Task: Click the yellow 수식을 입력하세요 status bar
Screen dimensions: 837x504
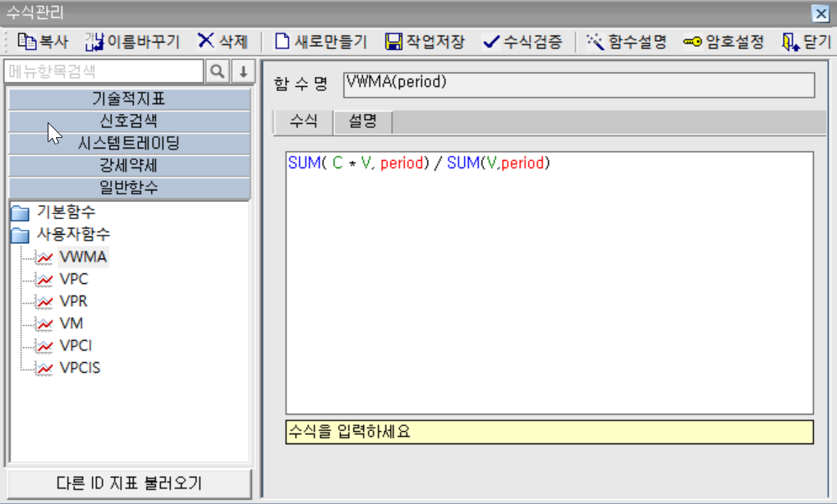Action: click(x=550, y=432)
